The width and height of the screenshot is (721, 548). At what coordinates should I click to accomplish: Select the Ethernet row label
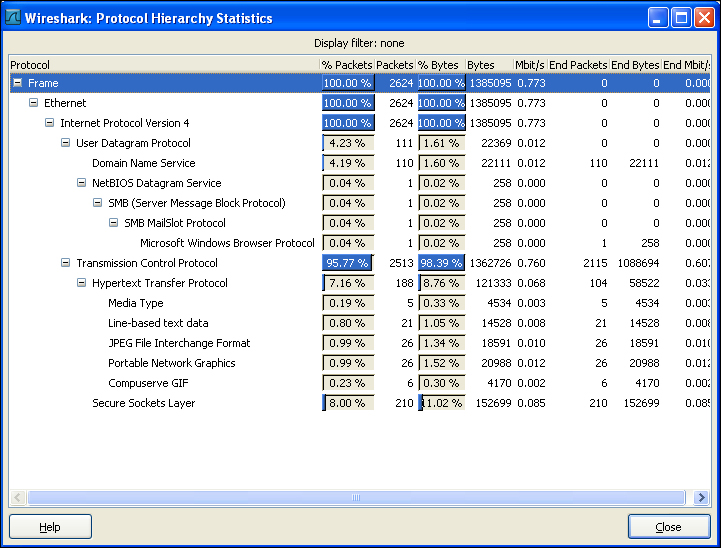click(65, 103)
